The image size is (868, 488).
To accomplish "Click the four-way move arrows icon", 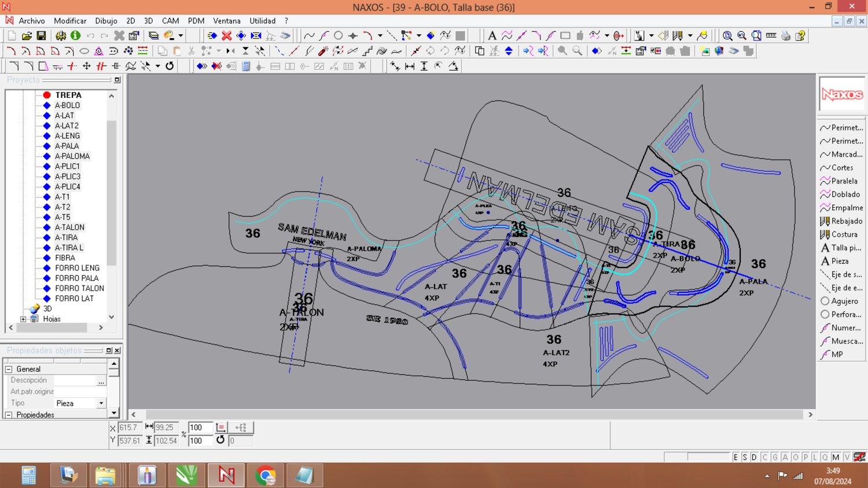I will [x=87, y=66].
